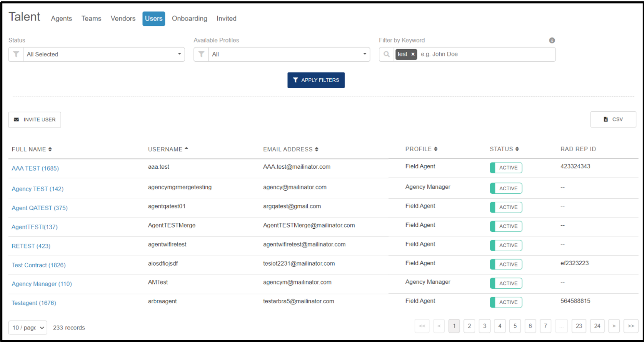Export the user list as CSV

coord(613,119)
